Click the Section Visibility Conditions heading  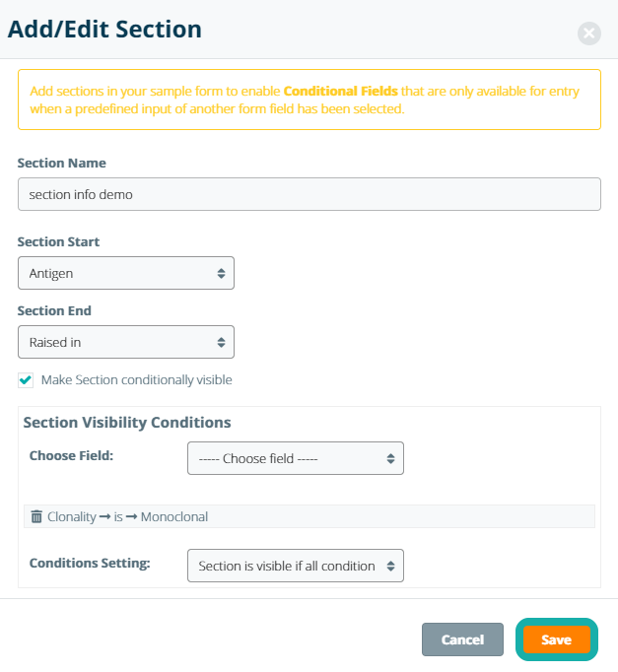[x=127, y=423]
